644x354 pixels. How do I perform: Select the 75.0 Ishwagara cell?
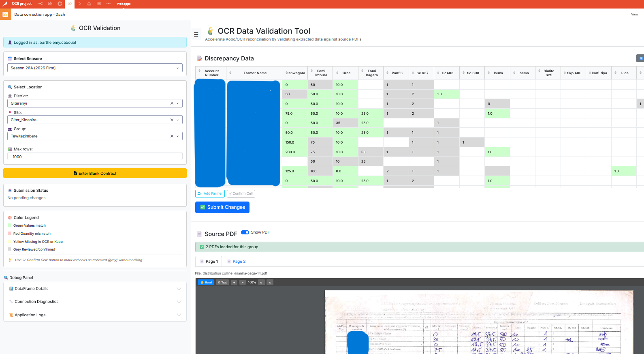pos(294,114)
